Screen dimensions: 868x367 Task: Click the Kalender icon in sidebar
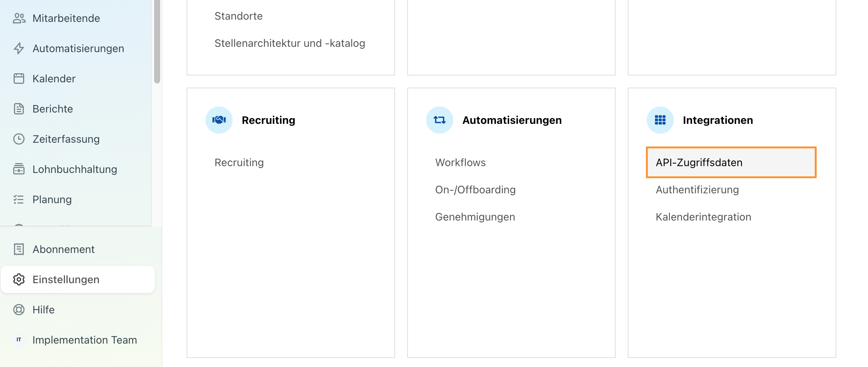[x=19, y=79]
